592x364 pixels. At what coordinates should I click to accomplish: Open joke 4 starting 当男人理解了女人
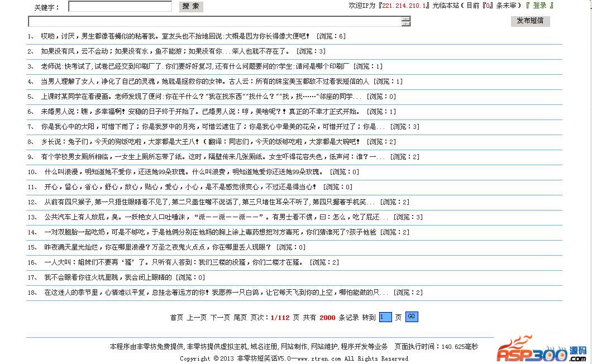coord(205,82)
